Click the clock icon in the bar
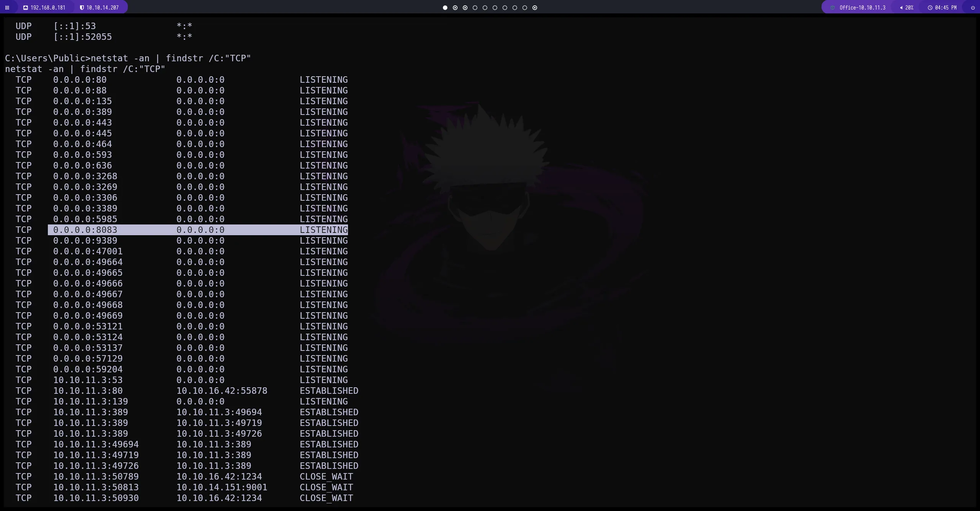Image resolution: width=980 pixels, height=511 pixels. pyautogui.click(x=930, y=8)
